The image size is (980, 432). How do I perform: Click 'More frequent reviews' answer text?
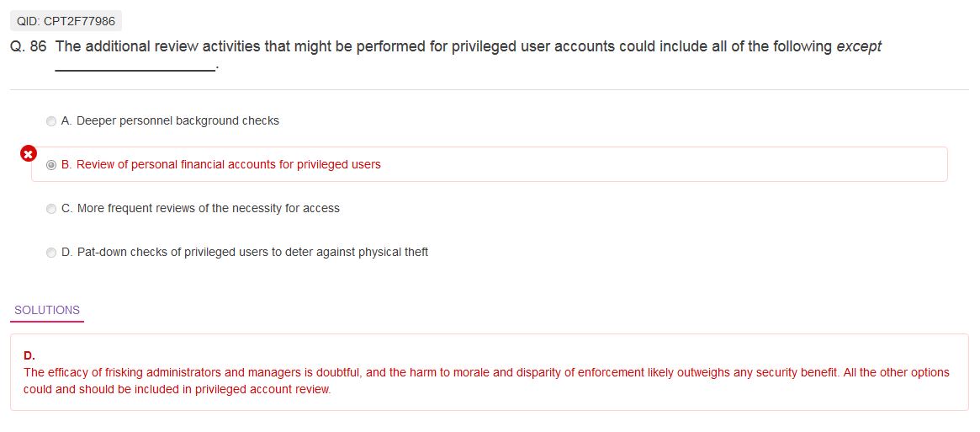pos(208,209)
